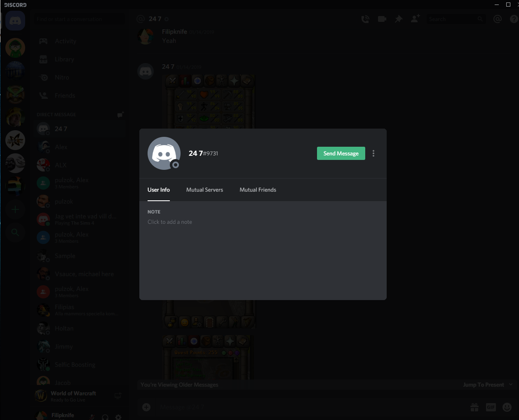Click the Go Live screen share icon

118,396
